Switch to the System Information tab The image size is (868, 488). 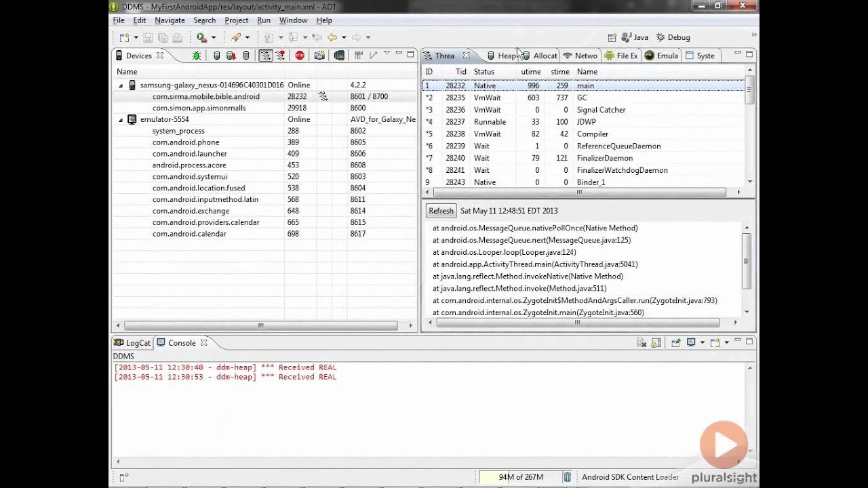coord(701,56)
